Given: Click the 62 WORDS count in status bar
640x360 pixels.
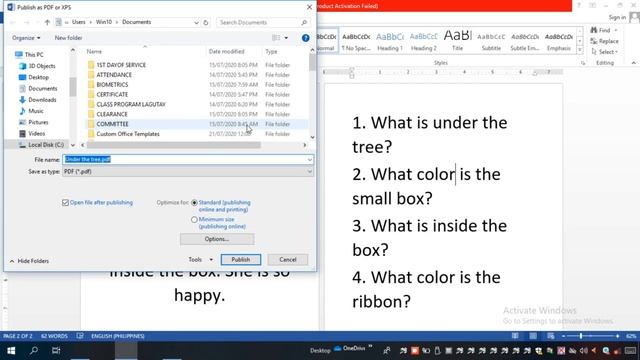Looking at the screenshot, I should [54, 336].
